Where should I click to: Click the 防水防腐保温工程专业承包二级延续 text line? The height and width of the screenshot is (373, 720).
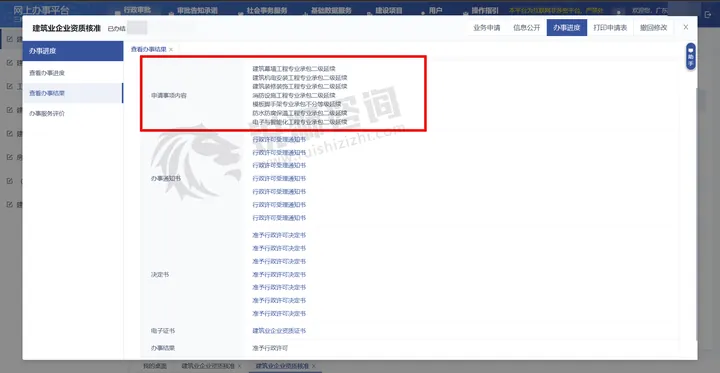coord(300,113)
